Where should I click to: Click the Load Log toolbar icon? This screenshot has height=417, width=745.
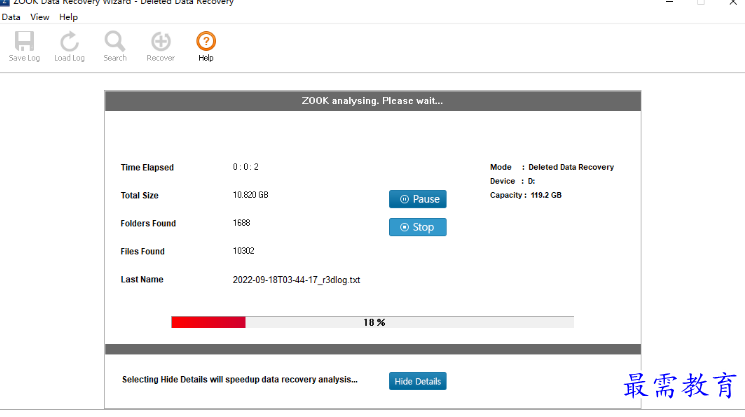click(69, 46)
